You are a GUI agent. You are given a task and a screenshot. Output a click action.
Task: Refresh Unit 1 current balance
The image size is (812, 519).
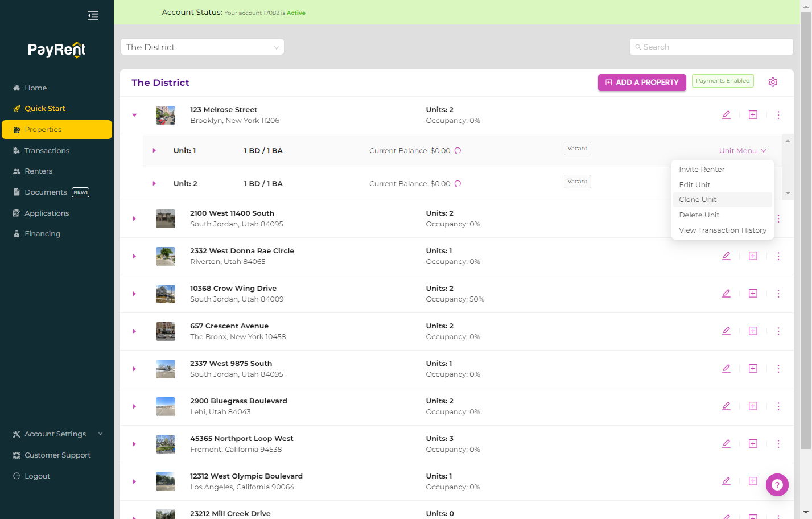457,151
